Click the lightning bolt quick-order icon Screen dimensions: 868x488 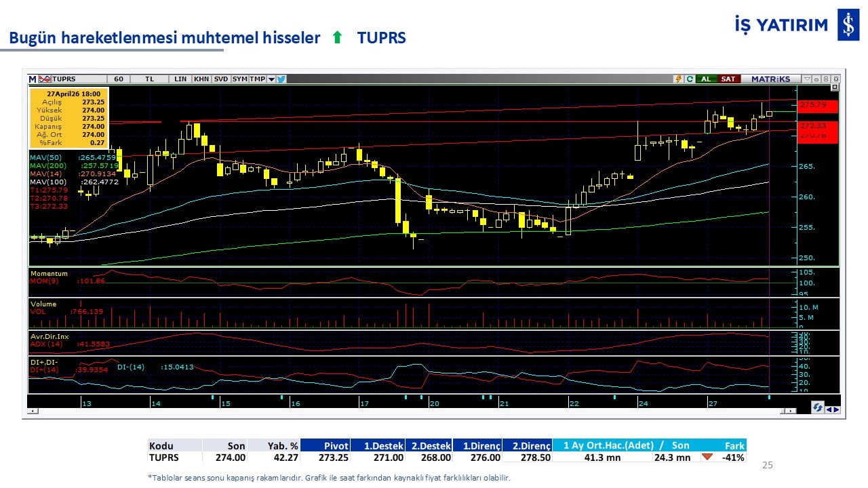point(678,79)
